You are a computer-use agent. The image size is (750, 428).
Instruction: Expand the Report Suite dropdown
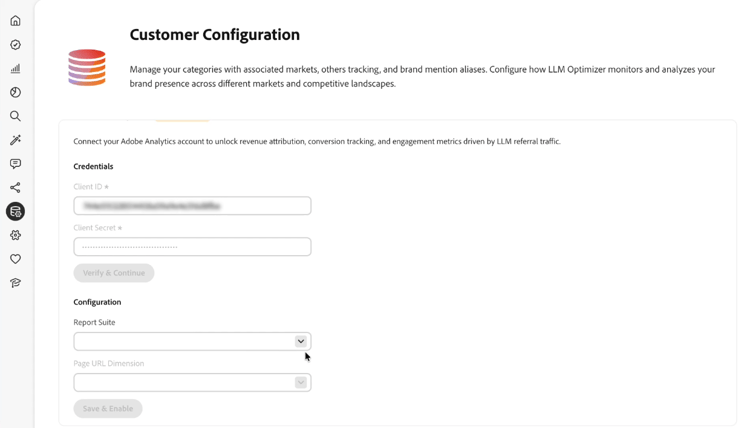pyautogui.click(x=185, y=342)
